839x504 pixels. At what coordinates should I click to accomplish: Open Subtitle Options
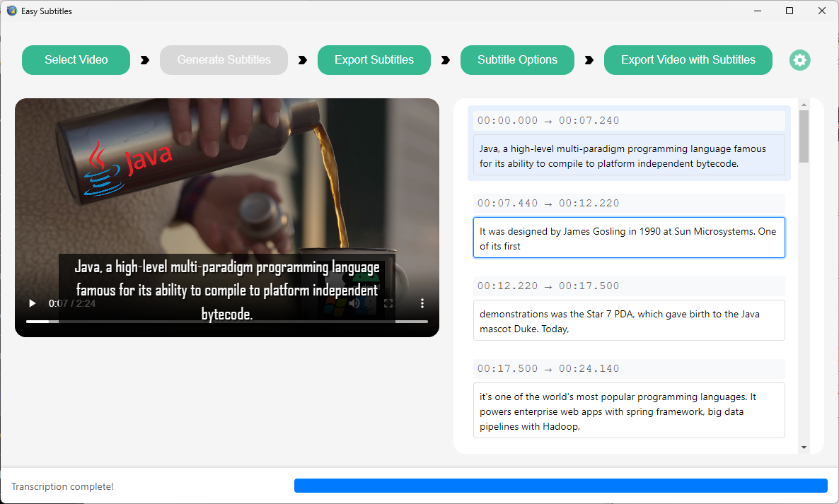click(517, 60)
